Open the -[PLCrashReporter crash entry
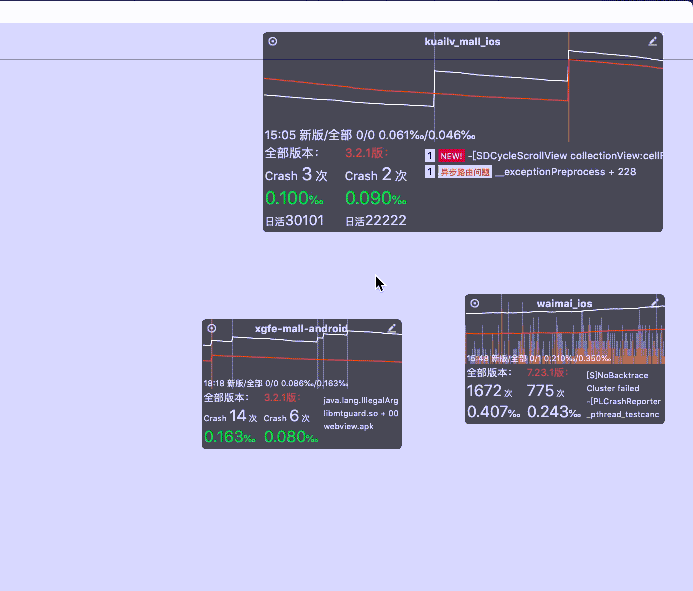 pyautogui.click(x=623, y=401)
